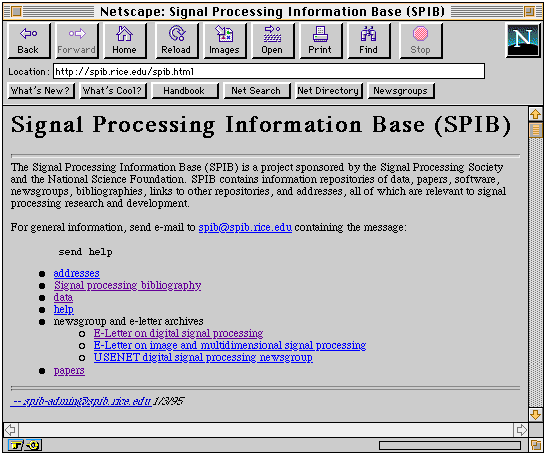The height and width of the screenshot is (455, 545).
Task: Click the Netscape N logo
Action: pos(523,41)
